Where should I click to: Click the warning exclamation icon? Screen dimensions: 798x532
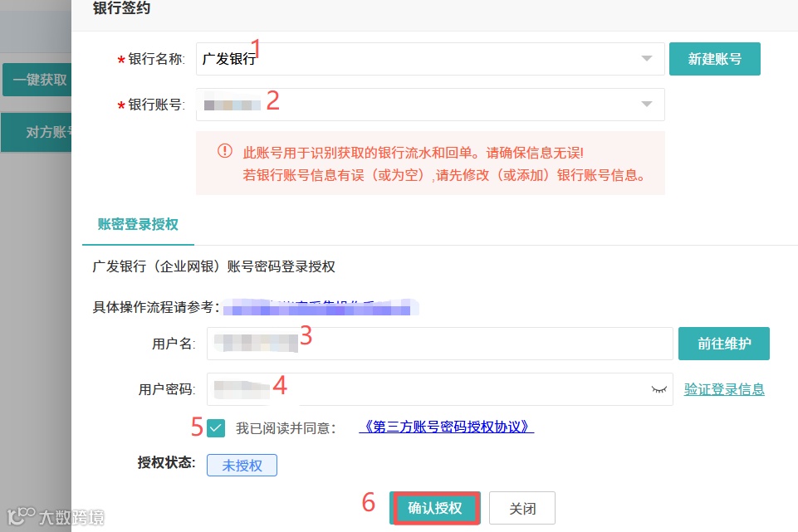click(x=224, y=150)
